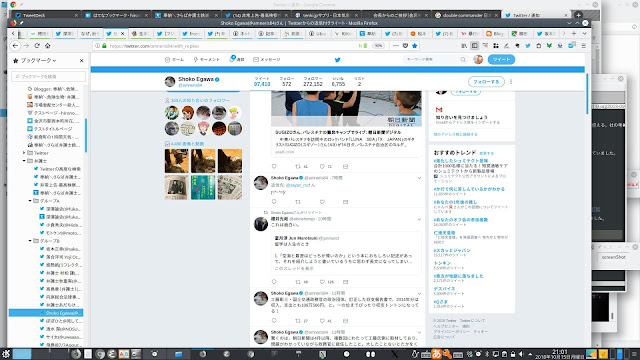Open the first photo thumbnail in the media grid
Viewport: 640px width, 360px height.
point(177,161)
